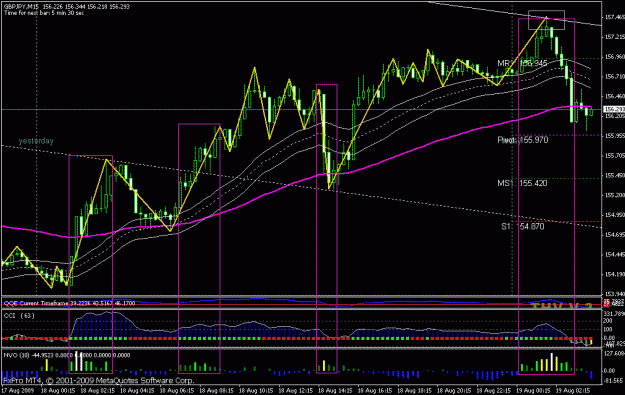Image resolution: width=625 pixels, height=395 pixels.
Task: Click the 18 Aug 12:15 time label
Action: 296,391
